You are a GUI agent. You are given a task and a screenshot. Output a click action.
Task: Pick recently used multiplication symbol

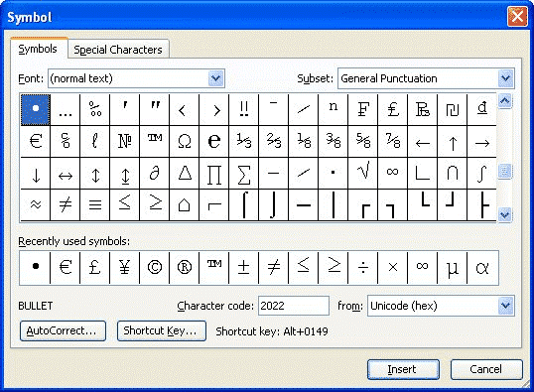[x=393, y=268]
